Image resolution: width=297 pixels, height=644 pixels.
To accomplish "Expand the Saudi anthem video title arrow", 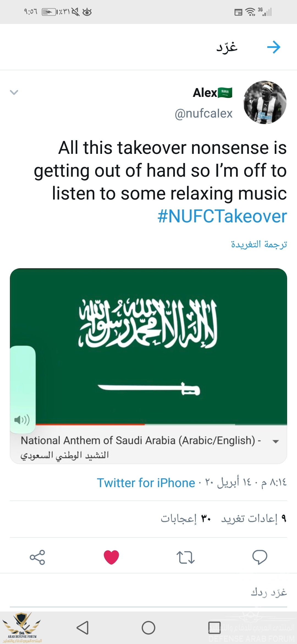I will tap(275, 441).
